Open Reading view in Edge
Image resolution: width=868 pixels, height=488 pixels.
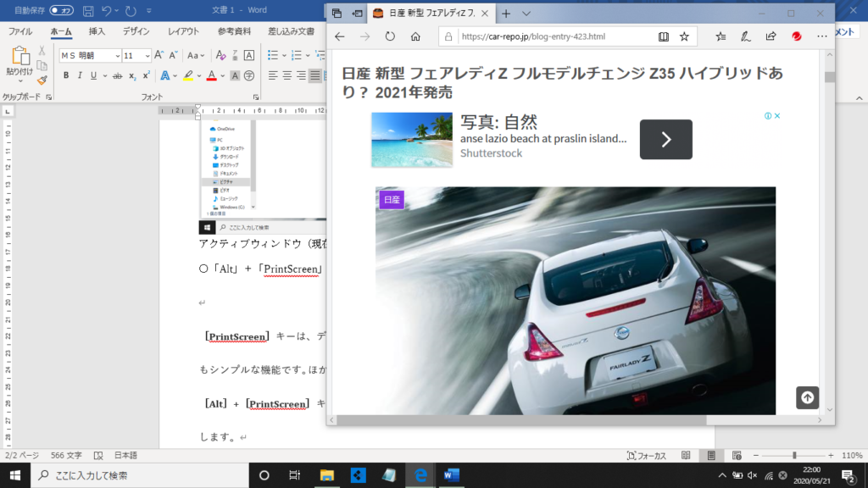pyautogui.click(x=663, y=36)
